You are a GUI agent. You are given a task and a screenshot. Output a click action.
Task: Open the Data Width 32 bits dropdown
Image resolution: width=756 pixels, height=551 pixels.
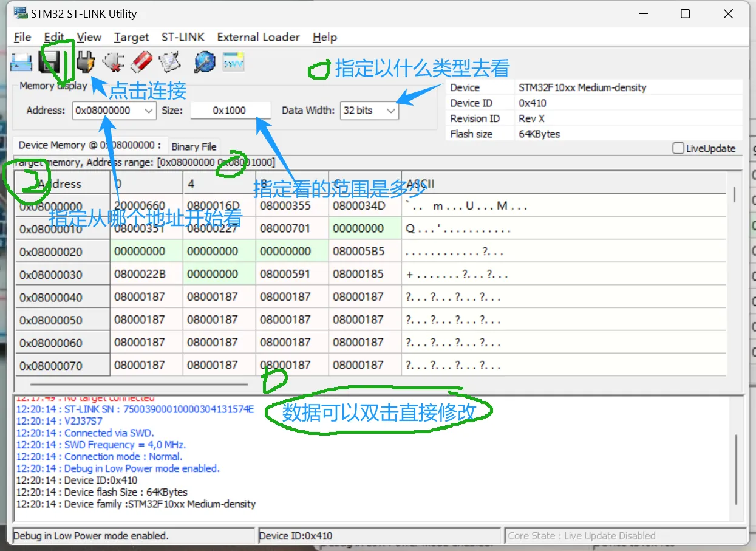pyautogui.click(x=369, y=111)
